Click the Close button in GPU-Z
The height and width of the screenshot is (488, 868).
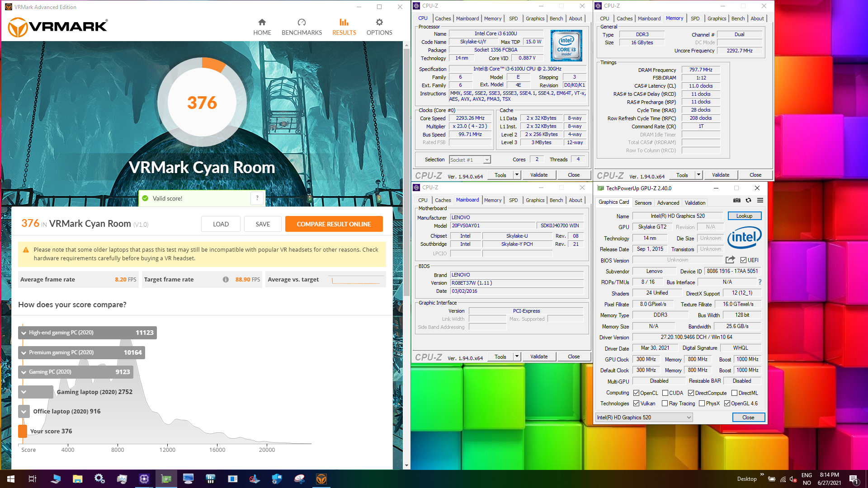[x=748, y=418]
